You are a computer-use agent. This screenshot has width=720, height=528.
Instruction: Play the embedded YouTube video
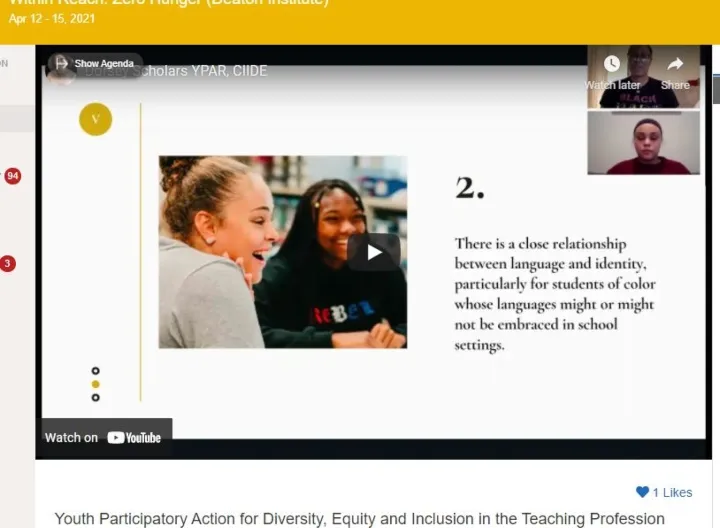(373, 252)
